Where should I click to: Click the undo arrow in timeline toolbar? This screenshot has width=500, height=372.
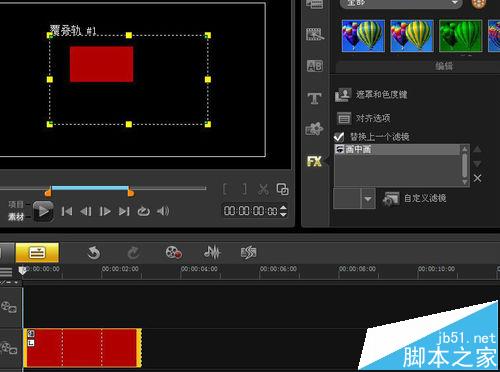(x=94, y=253)
